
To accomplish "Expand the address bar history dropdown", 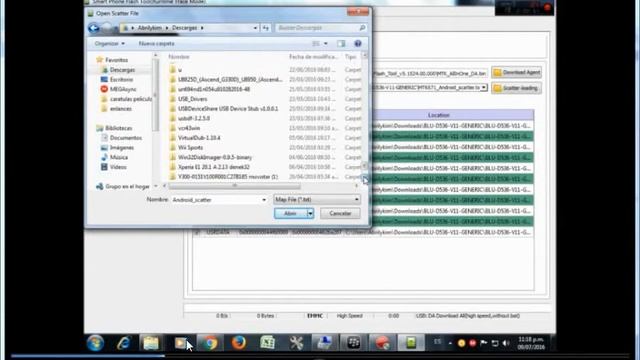I will 255,28.
